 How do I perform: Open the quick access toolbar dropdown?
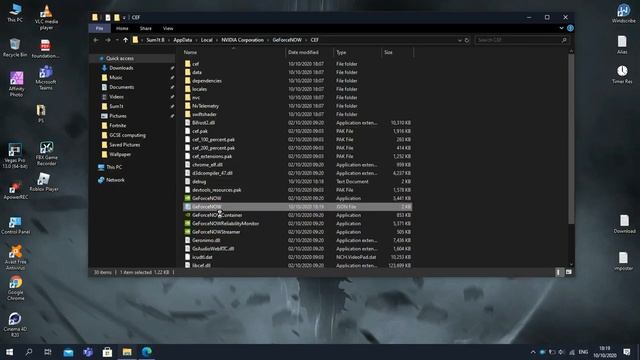[124, 18]
